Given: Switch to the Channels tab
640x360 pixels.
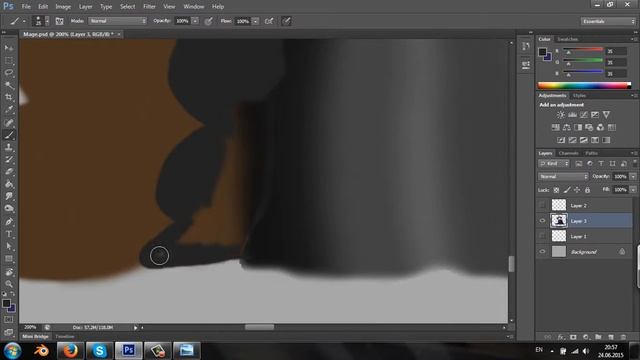Looking at the screenshot, I should point(569,153).
